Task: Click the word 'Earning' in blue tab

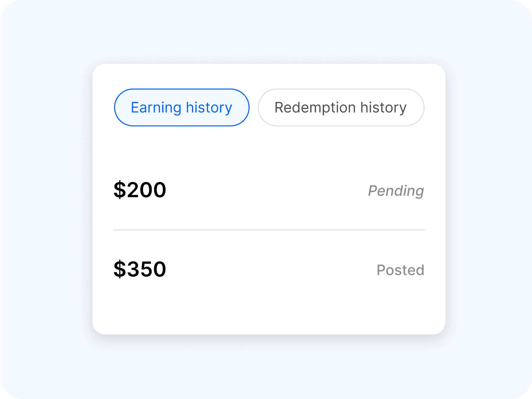Action: [x=156, y=108]
